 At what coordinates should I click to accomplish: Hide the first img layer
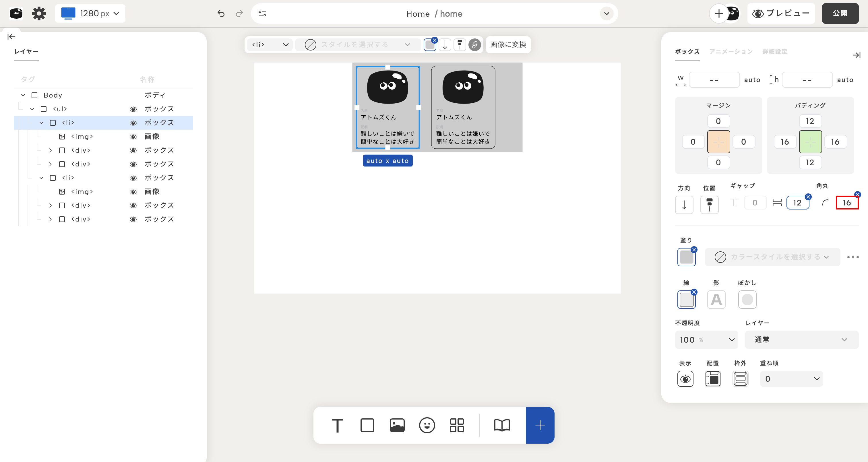[x=133, y=137]
